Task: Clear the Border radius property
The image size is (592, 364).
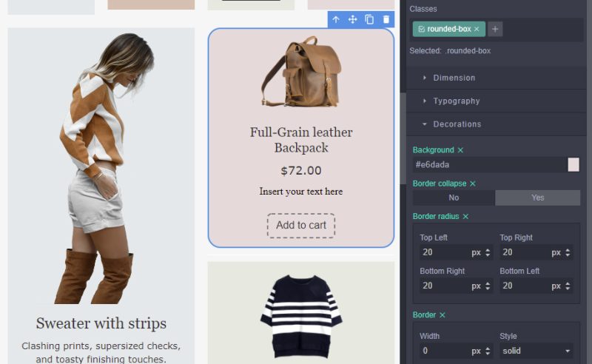Action: point(465,216)
